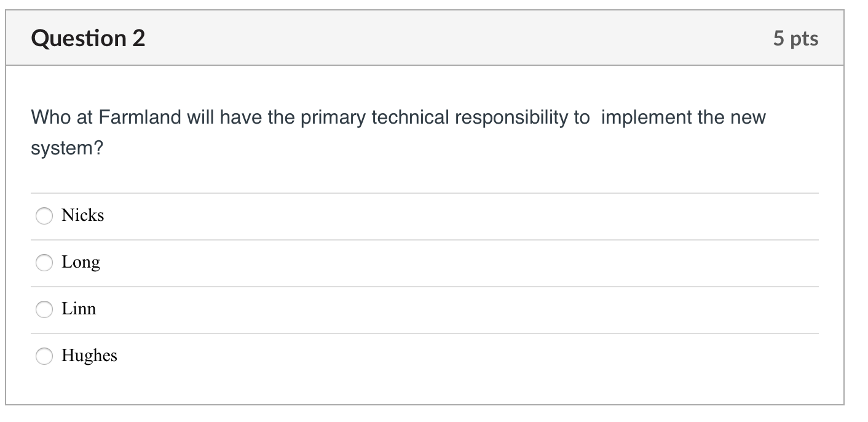Click the "Nicks" answer label text
The image size is (868, 422).
tap(83, 215)
